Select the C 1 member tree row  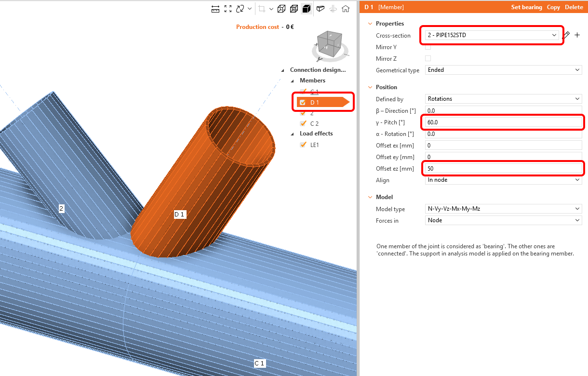tap(314, 92)
